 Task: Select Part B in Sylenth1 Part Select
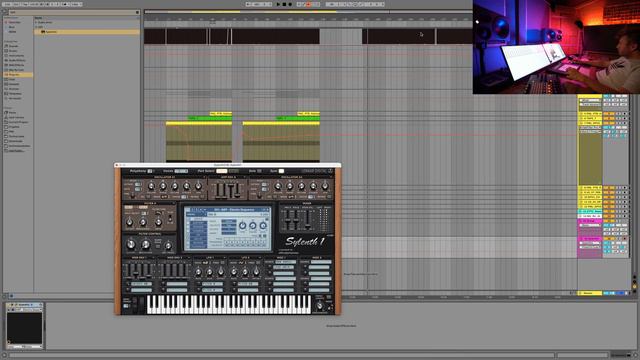point(234,171)
